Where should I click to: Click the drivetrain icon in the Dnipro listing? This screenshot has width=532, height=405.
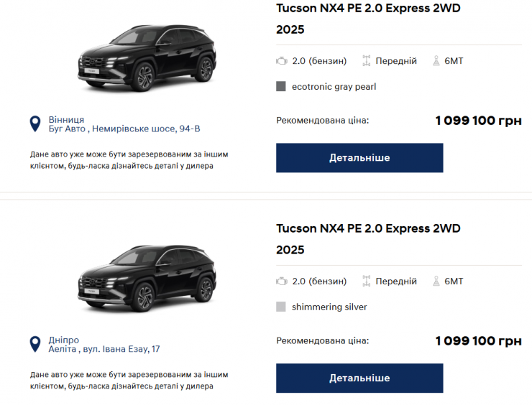pyautogui.click(x=366, y=281)
